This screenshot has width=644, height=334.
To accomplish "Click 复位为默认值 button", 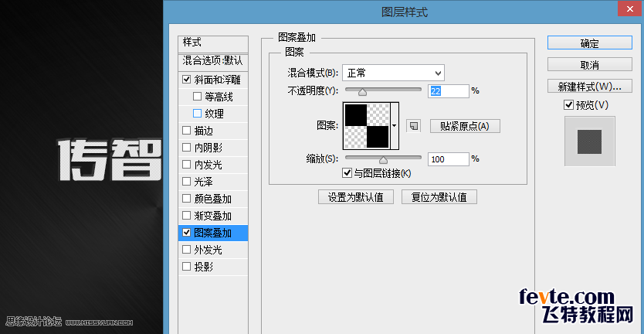I will [x=439, y=197].
